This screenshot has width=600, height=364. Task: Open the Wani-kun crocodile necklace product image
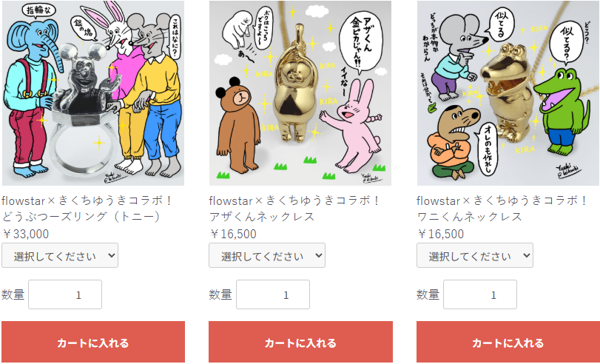coord(508,93)
